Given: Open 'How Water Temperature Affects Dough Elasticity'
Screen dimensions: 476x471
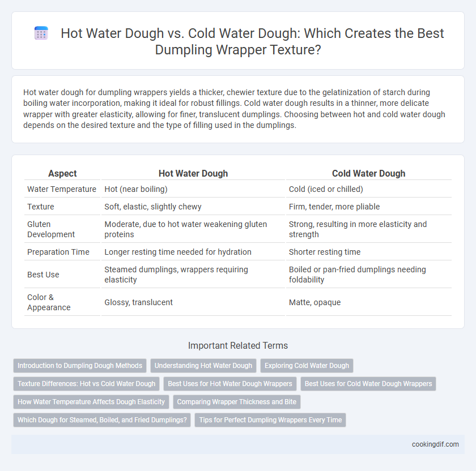Looking at the screenshot, I should tap(91, 402).
